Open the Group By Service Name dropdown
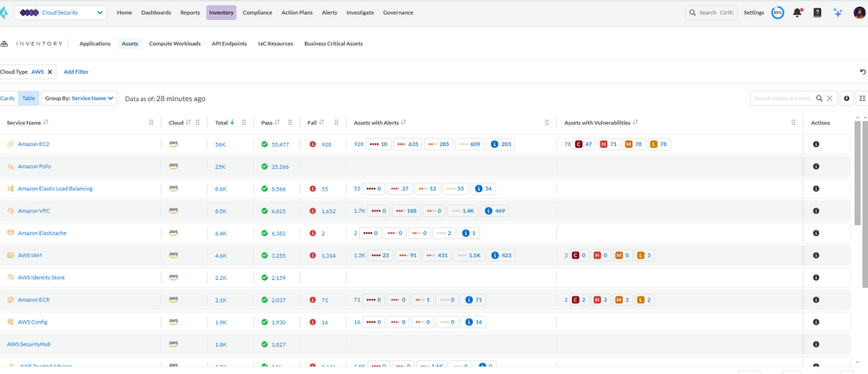Viewport: 868px width, 374px height. 80,99
